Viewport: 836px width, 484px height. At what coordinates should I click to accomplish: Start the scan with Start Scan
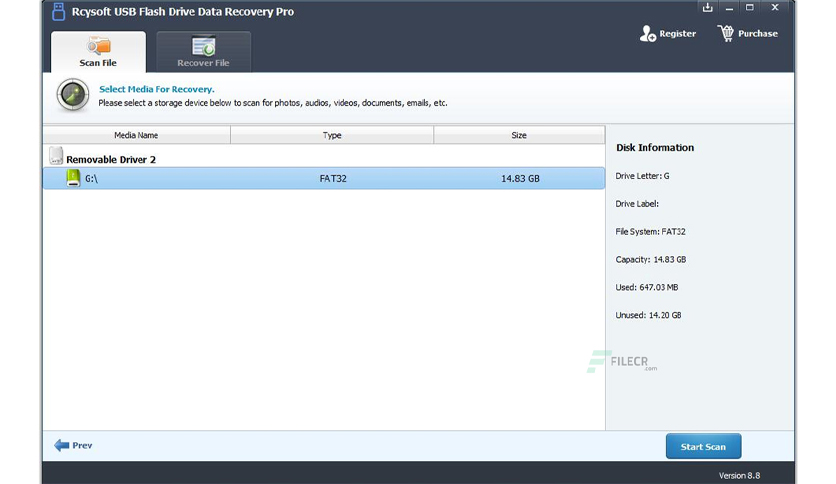703,446
